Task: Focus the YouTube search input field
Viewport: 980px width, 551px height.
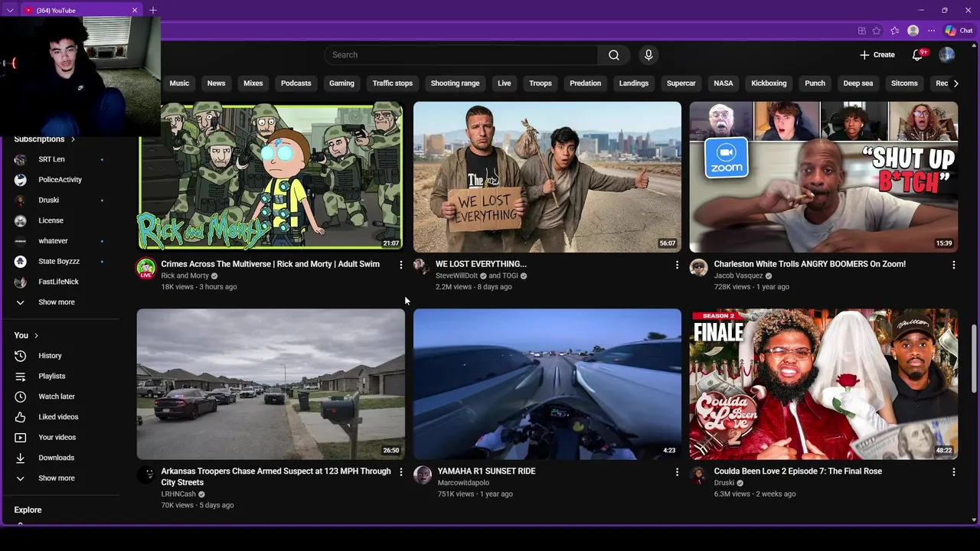Action: (x=461, y=55)
